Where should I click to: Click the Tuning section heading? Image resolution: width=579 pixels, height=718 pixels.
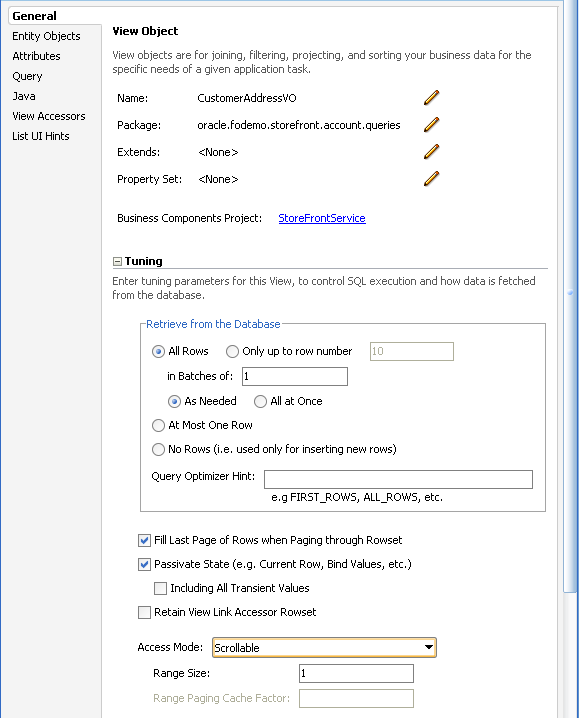point(143,261)
